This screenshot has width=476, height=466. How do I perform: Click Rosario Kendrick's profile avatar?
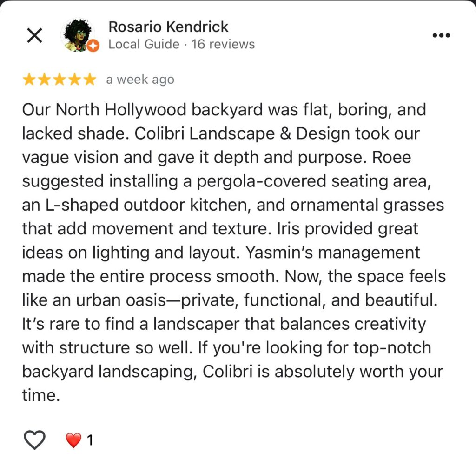tap(78, 35)
